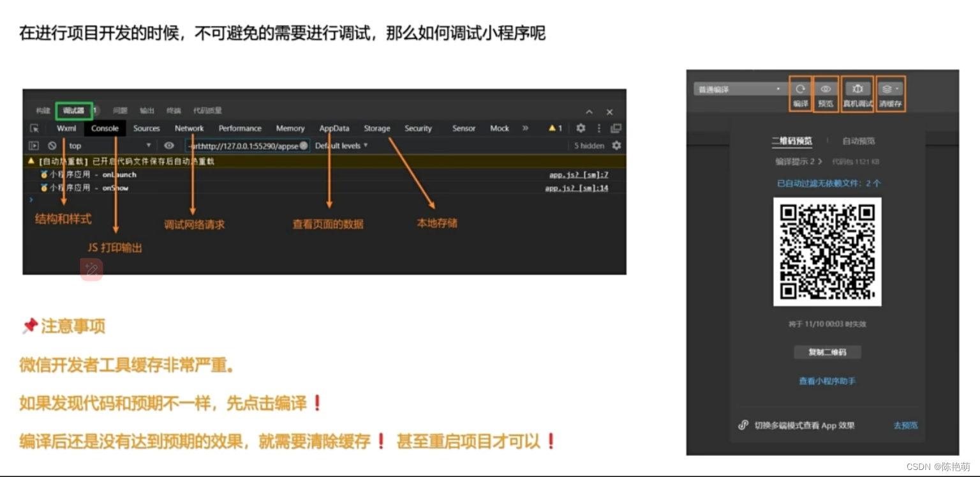The image size is (980, 477).
Task: Open the Storage tab
Action: 377,128
